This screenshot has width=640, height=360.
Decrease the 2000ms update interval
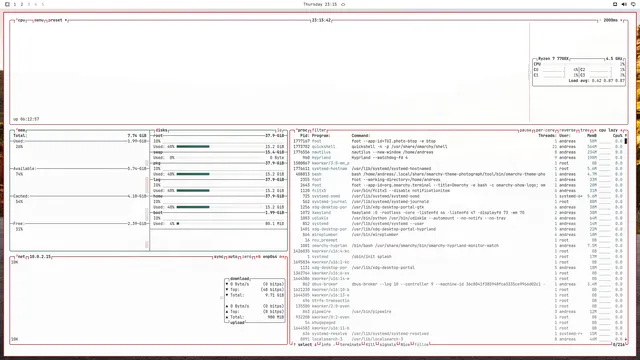[x=600, y=20]
